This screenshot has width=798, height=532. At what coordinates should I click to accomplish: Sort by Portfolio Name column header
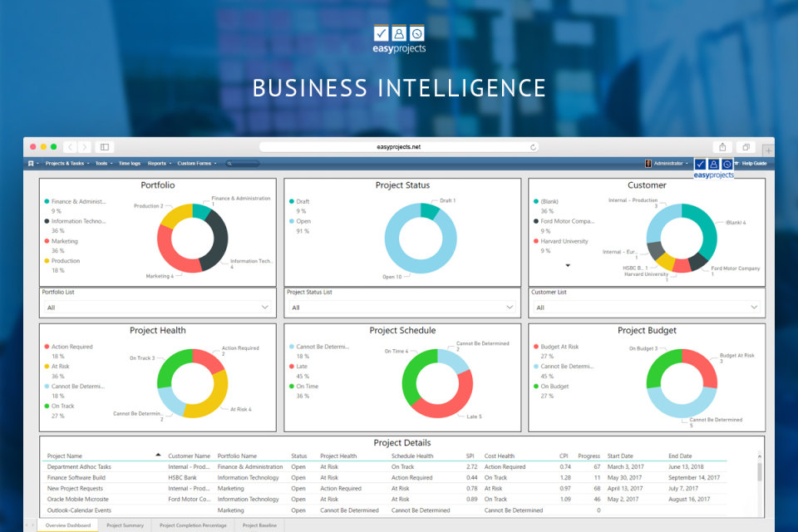click(x=237, y=456)
